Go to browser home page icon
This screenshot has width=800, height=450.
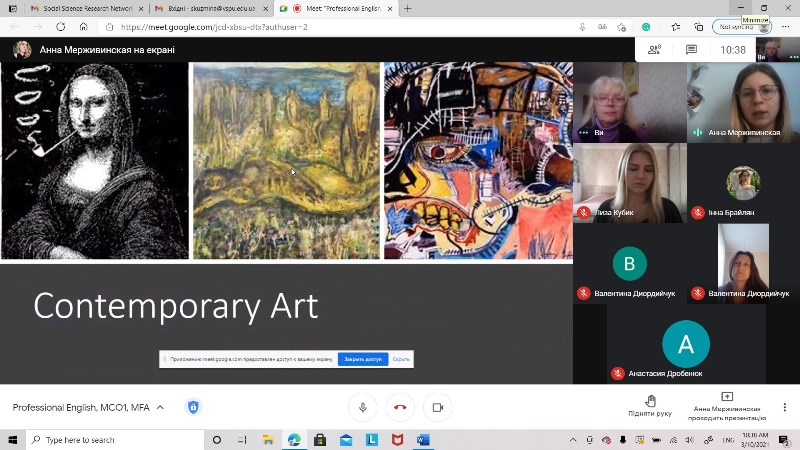pos(84,27)
